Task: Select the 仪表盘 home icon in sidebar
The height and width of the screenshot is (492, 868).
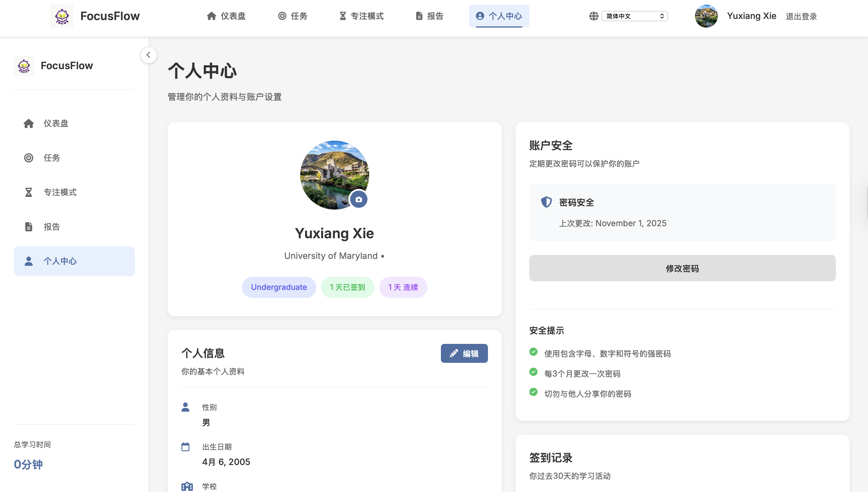Action: [29, 123]
